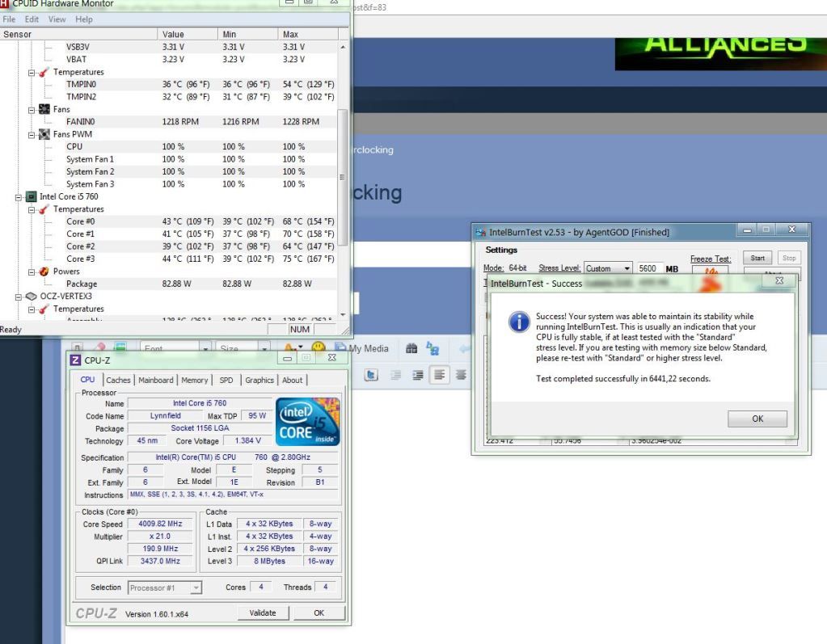Image resolution: width=827 pixels, height=644 pixels.
Task: Open My Media from the editor toolbar
Action: (x=362, y=348)
